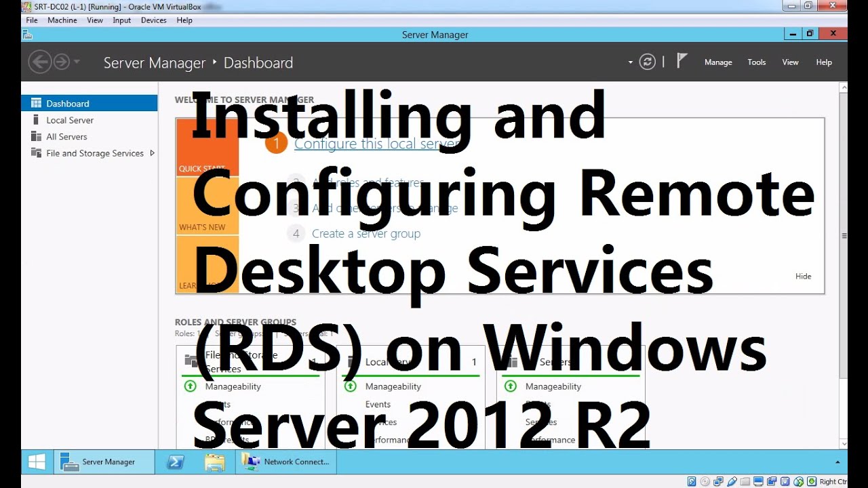Open the Server Manager Help menu
The height and width of the screenshot is (488, 868).
824,62
